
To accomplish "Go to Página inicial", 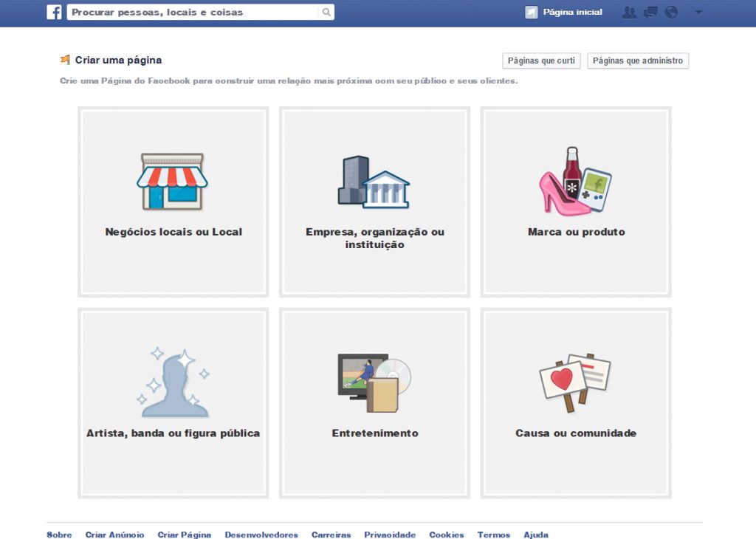I will tap(572, 12).
